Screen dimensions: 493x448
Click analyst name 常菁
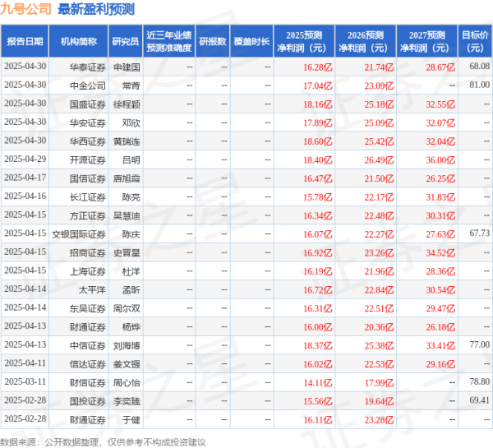point(131,85)
